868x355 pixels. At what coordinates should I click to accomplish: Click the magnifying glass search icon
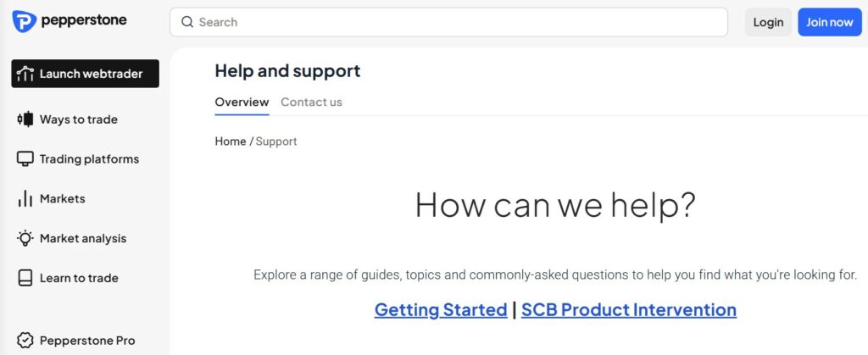point(187,22)
